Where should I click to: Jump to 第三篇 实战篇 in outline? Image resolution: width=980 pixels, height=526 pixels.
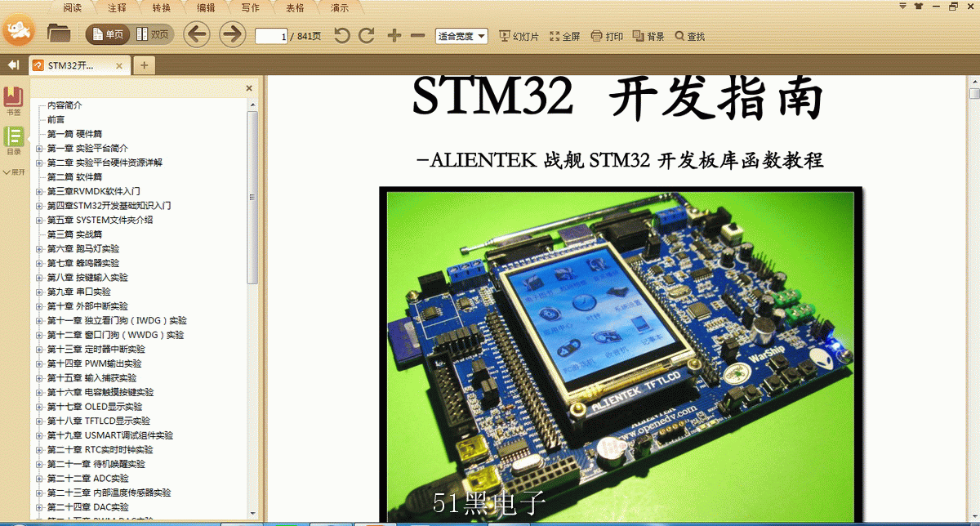coord(74,234)
